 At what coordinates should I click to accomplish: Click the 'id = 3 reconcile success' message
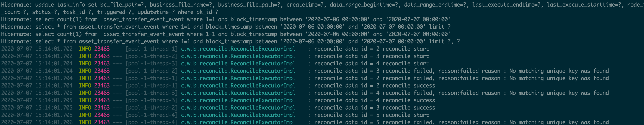(x=398, y=108)
